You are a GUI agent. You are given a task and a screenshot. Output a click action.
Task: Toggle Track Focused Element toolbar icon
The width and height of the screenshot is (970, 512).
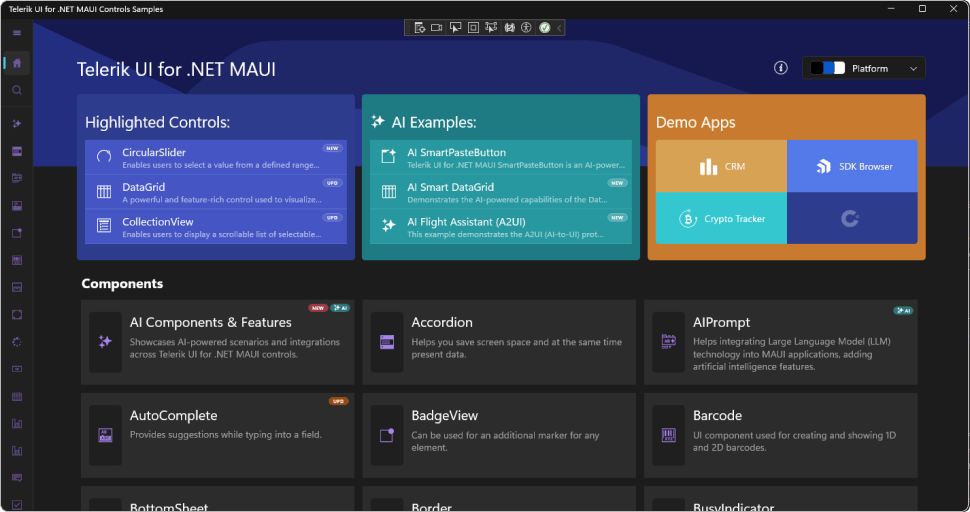point(491,27)
